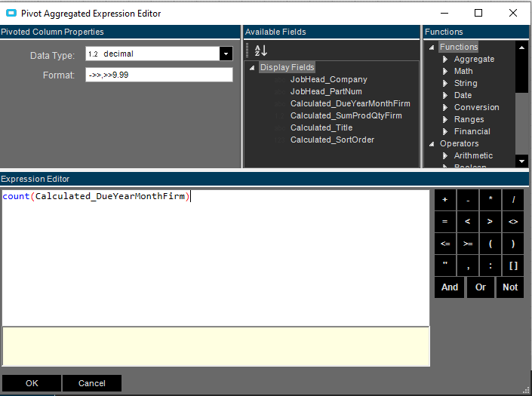Viewport: 532px width, 396px height.
Task: Insert square brackets
Action: [513, 266]
